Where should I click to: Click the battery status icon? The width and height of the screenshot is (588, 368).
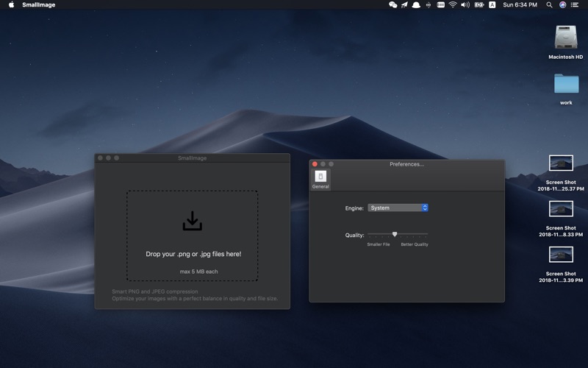[479, 5]
